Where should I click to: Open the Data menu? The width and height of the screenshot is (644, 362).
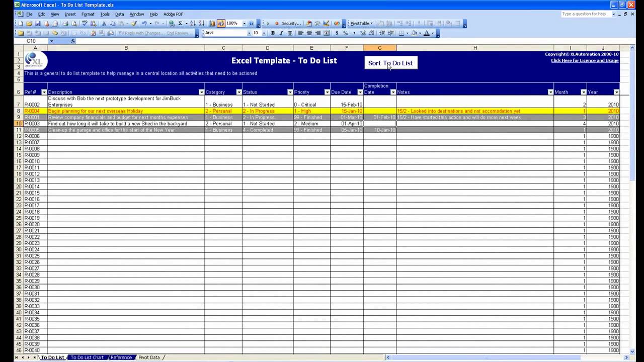(x=119, y=14)
